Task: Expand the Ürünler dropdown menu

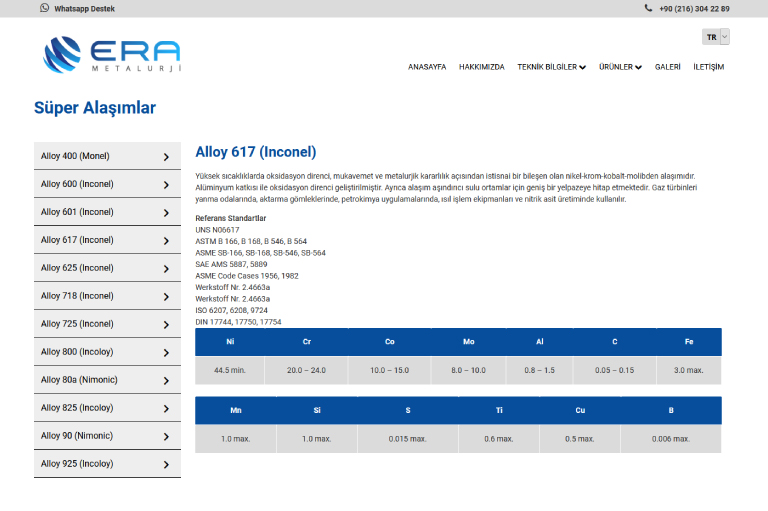Action: pos(620,67)
